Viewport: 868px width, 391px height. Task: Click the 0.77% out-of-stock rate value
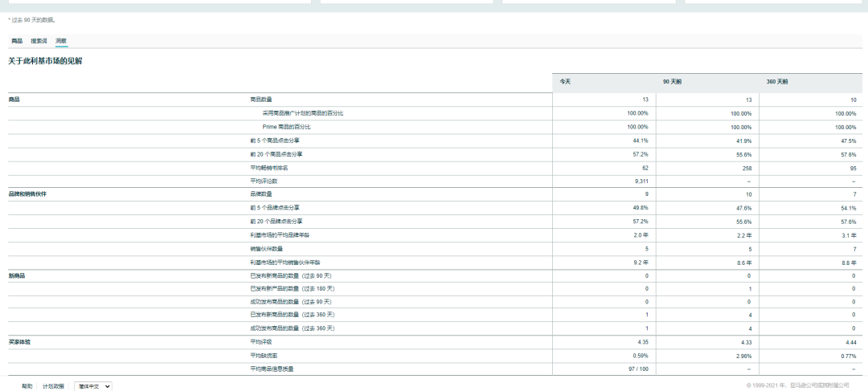click(x=849, y=356)
